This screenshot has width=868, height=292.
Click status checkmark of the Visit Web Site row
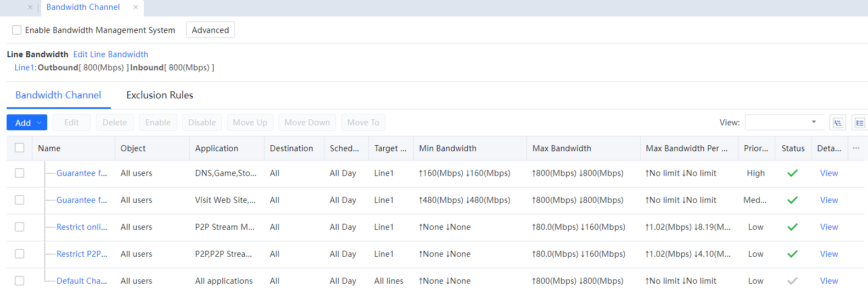(792, 200)
